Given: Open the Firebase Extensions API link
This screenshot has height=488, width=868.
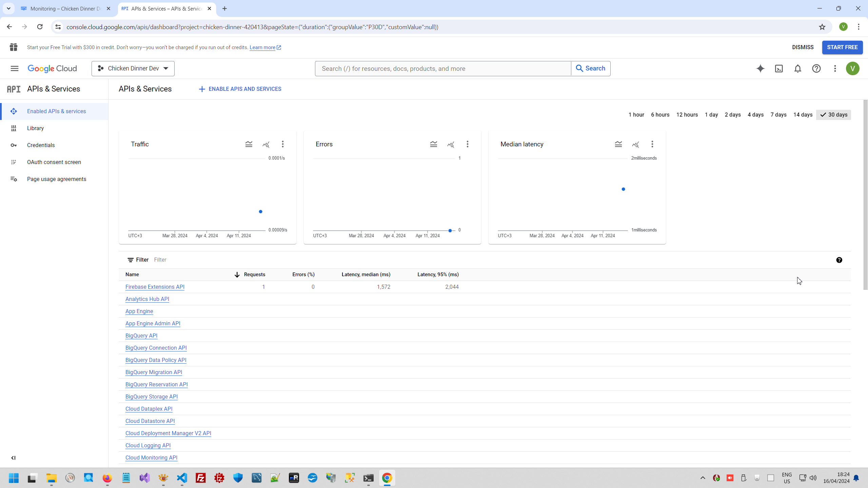Looking at the screenshot, I should click(x=155, y=287).
